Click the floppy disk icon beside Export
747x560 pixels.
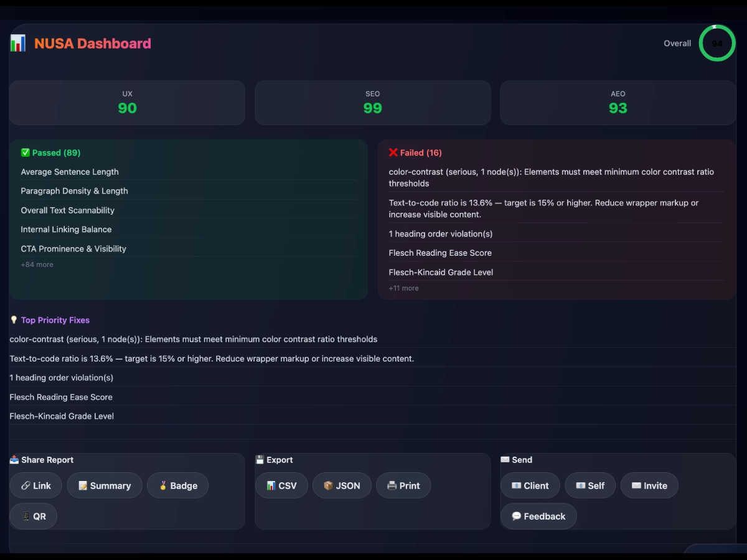260,460
